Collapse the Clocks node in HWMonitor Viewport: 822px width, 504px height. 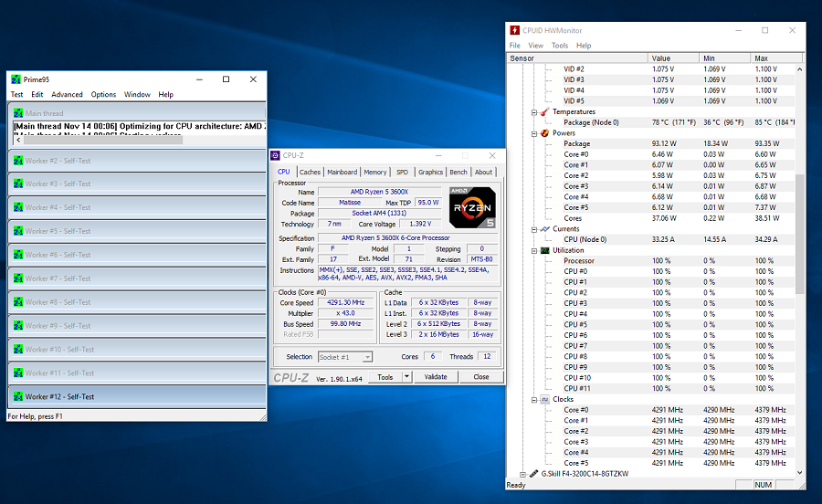[533, 400]
